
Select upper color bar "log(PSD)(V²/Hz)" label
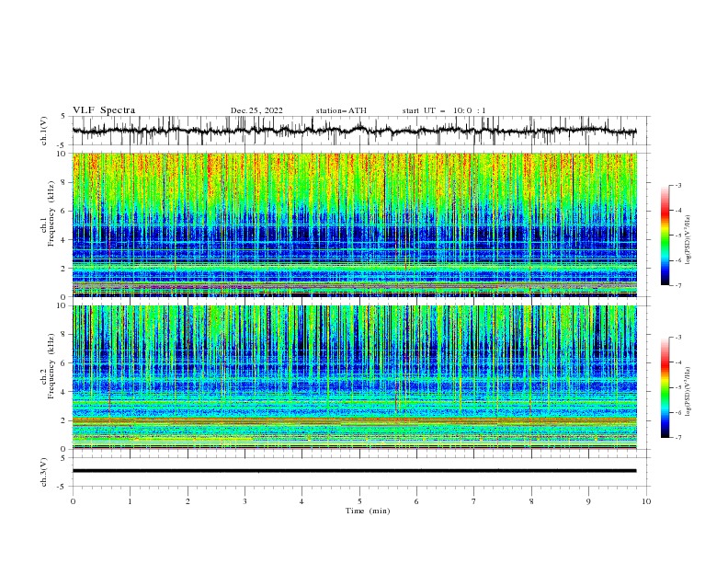pyautogui.click(x=688, y=240)
